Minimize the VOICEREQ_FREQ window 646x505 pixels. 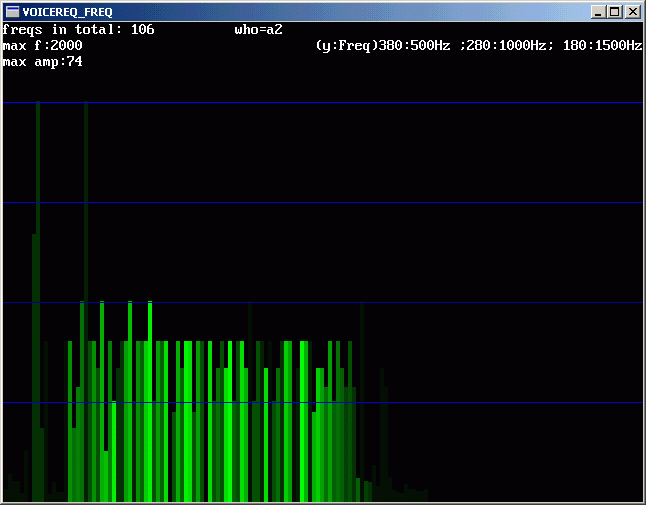(x=598, y=12)
